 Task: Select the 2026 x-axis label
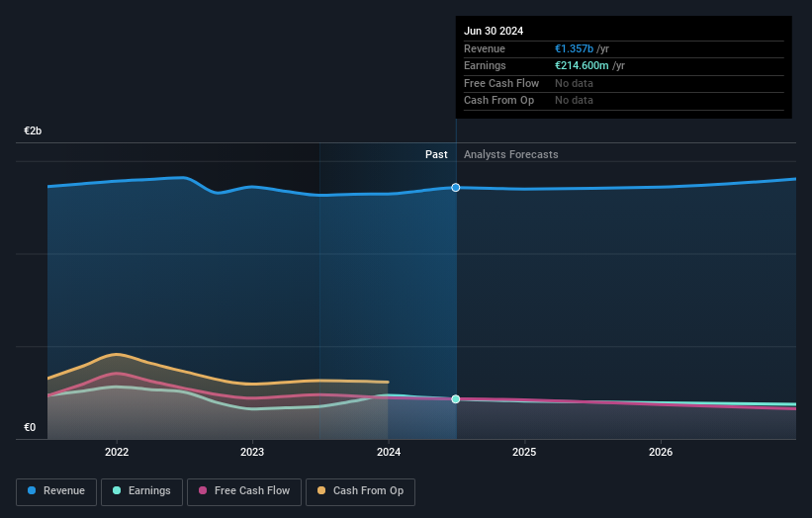click(661, 452)
